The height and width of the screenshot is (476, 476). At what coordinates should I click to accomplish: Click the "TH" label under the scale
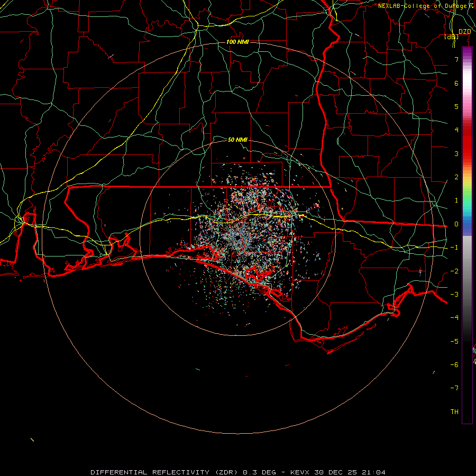pos(454,412)
